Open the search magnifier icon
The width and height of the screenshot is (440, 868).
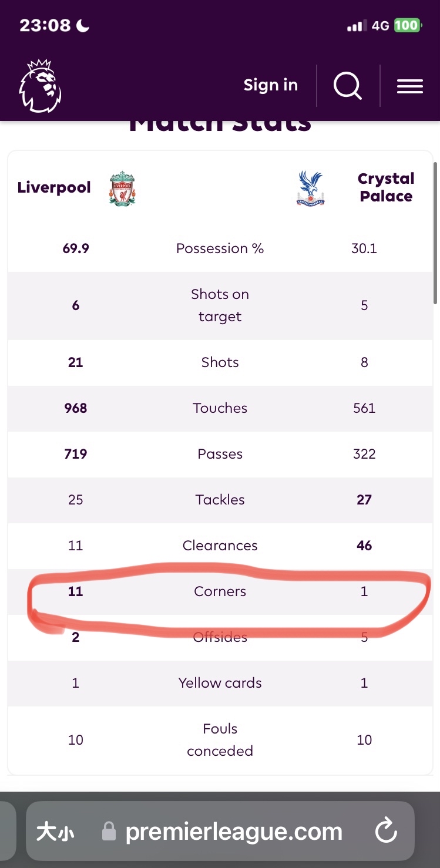348,86
